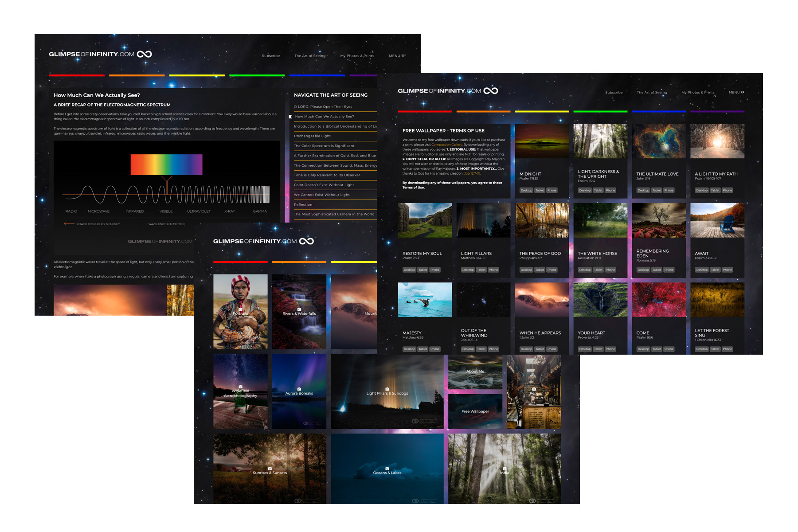Click the infinity logo on the gallery page

pos(306,241)
